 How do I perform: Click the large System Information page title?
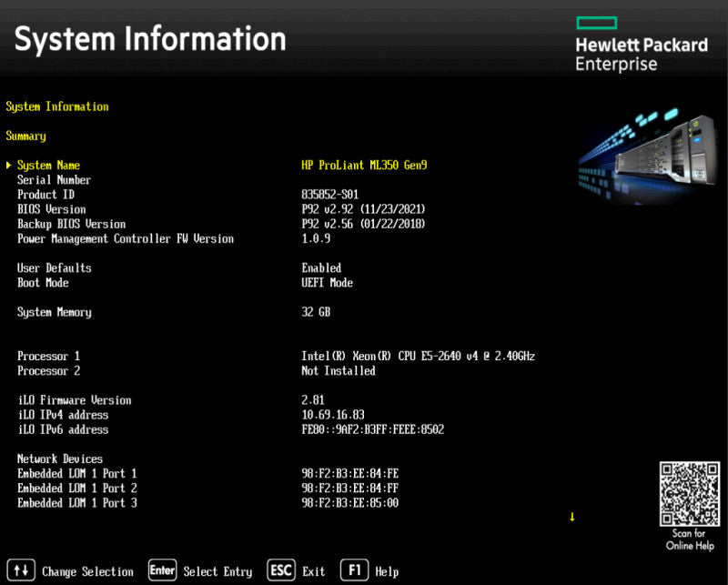[x=150, y=39]
